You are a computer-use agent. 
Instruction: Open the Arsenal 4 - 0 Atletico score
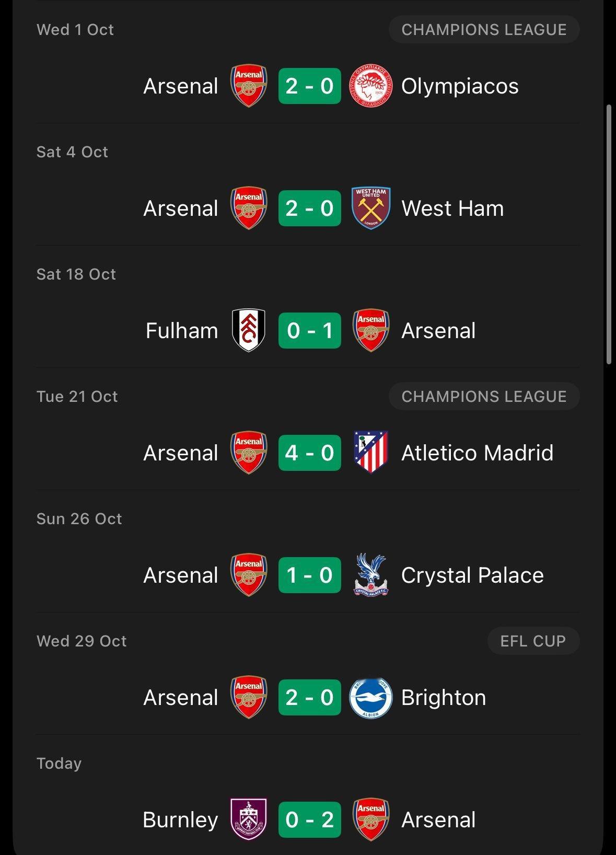(309, 453)
